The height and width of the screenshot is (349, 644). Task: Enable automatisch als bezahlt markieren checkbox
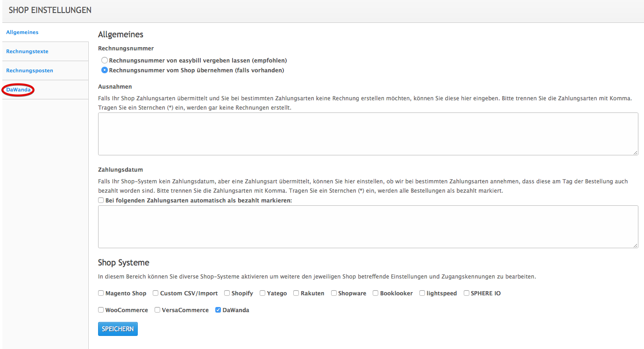[101, 200]
